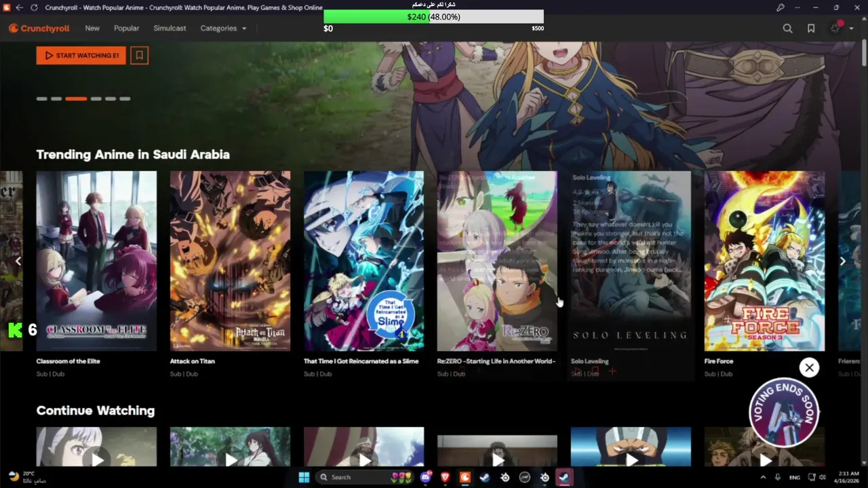The image size is (868, 488).
Task: Show previous trending anime with left arrow
Action: (18, 261)
